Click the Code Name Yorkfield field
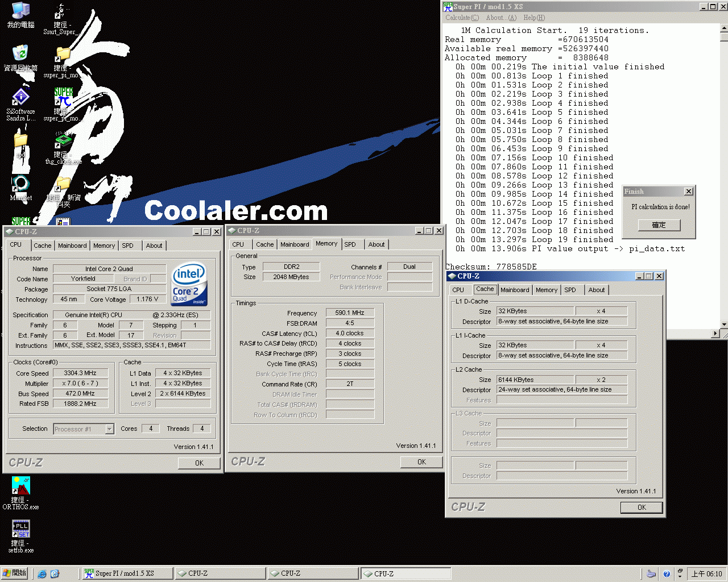 [x=84, y=279]
